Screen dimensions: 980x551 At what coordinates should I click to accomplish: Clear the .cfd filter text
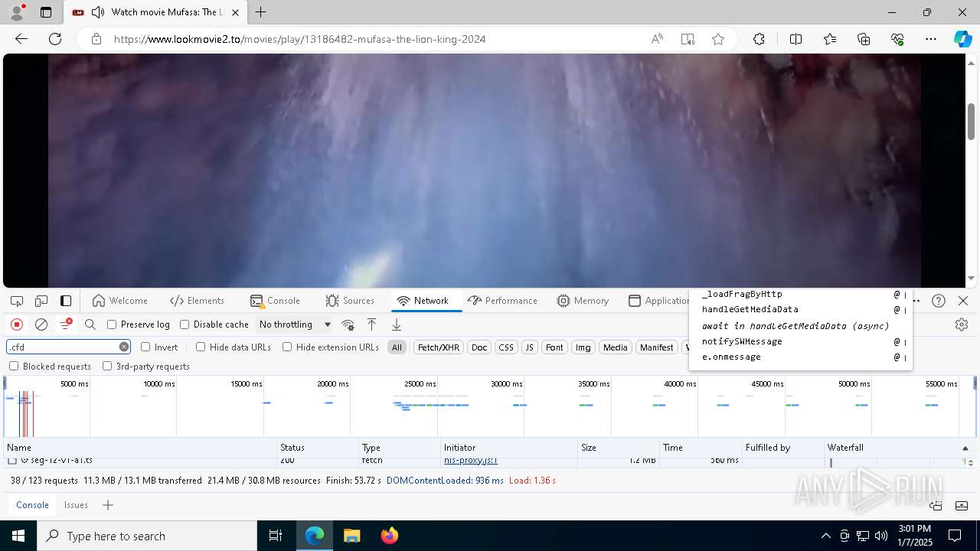click(123, 347)
